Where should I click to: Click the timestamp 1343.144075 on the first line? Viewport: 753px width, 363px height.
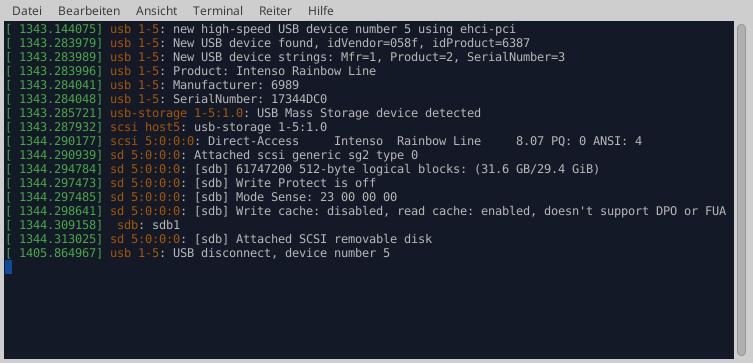(54, 29)
